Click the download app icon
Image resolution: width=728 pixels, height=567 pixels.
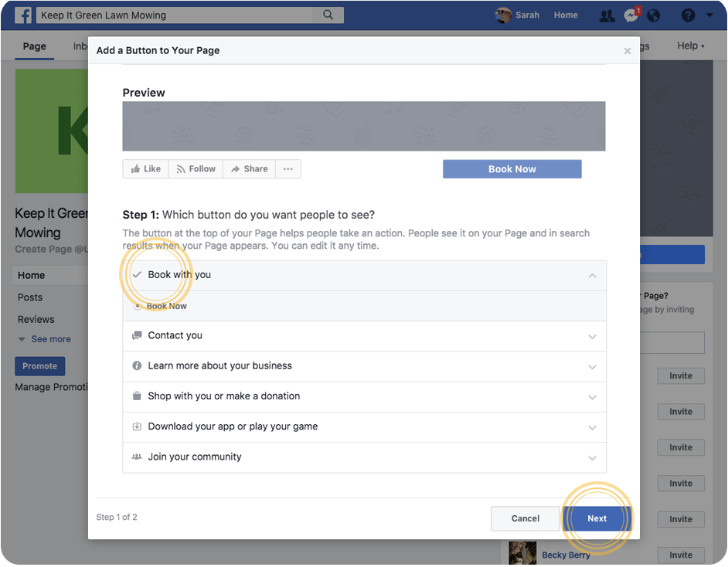137,426
